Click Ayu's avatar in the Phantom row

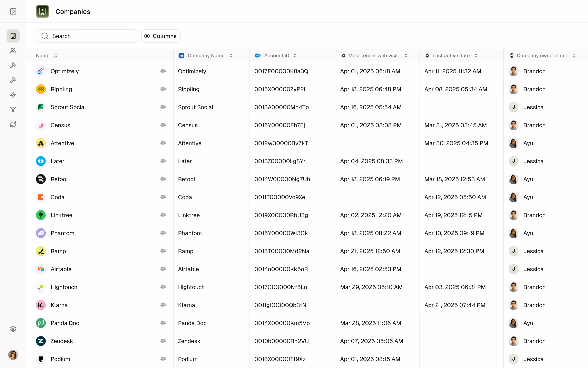(x=513, y=233)
